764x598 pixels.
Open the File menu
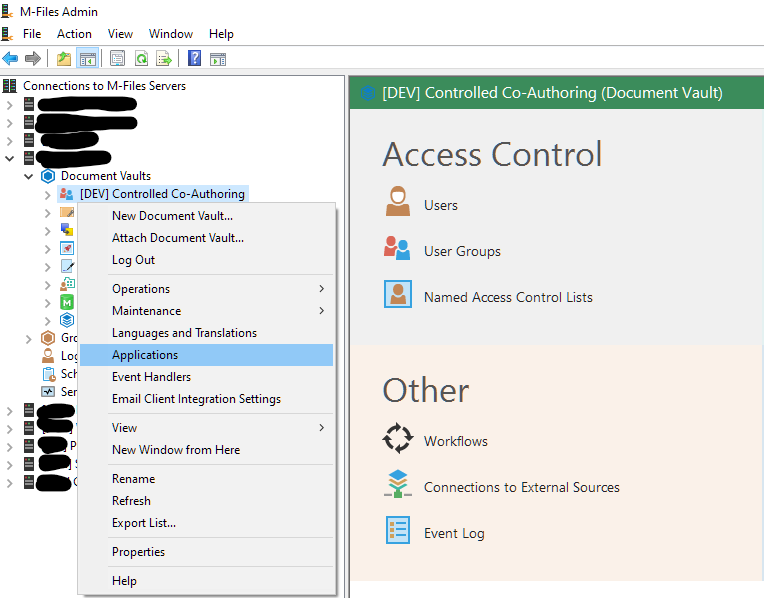[x=32, y=34]
